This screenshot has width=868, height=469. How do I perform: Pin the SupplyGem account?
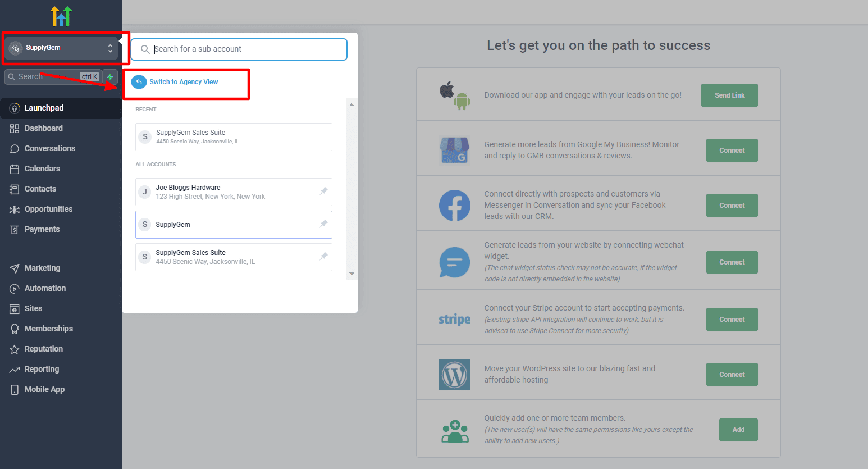pyautogui.click(x=324, y=224)
